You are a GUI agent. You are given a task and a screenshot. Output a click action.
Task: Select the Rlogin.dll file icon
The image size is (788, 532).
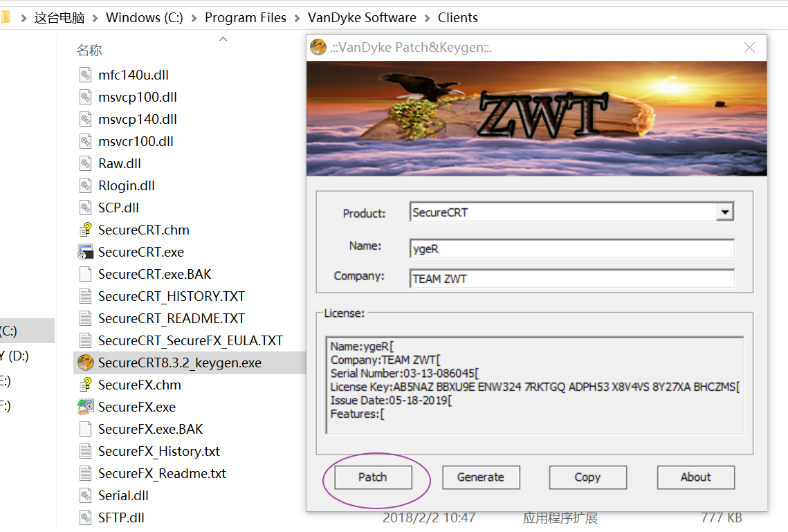pos(84,185)
